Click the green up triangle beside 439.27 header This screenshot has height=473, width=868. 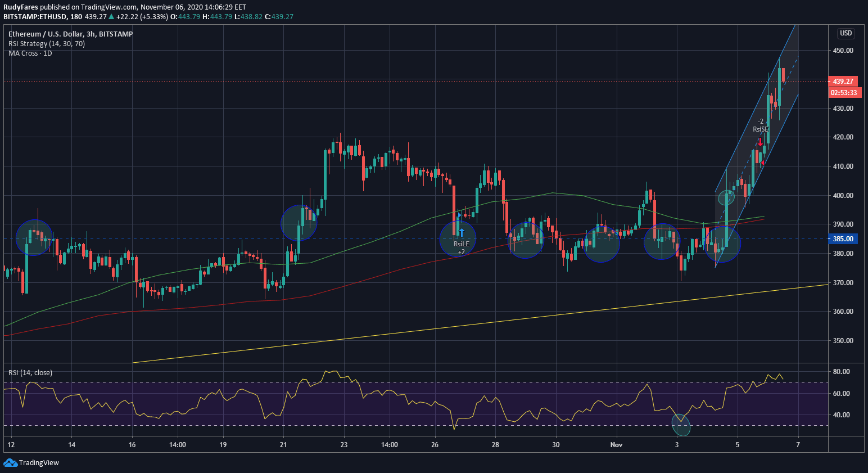pos(111,17)
